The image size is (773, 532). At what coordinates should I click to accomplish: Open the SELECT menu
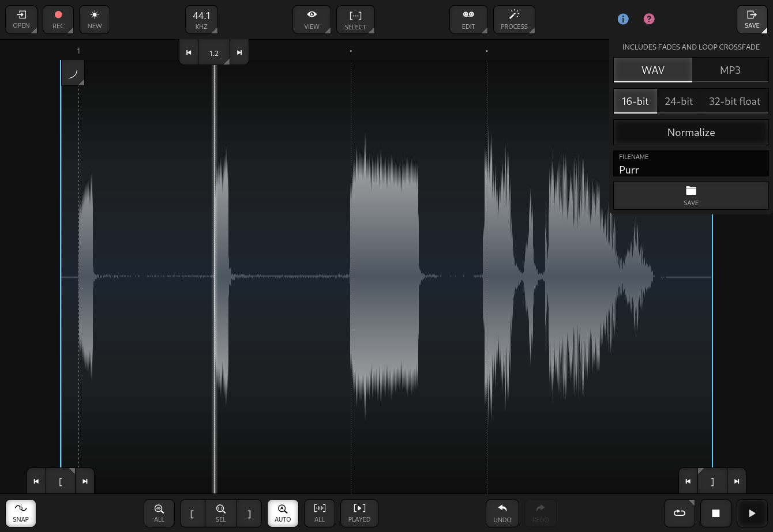coord(355,20)
